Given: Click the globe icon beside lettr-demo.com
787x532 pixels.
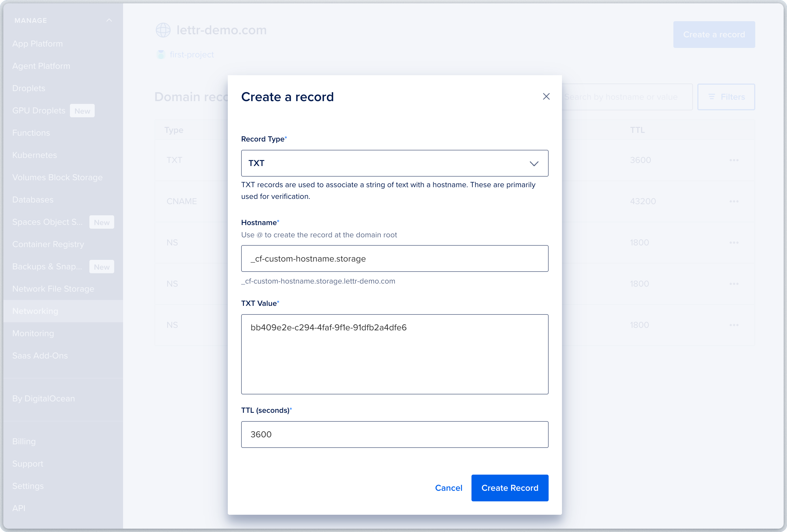Looking at the screenshot, I should [163, 30].
